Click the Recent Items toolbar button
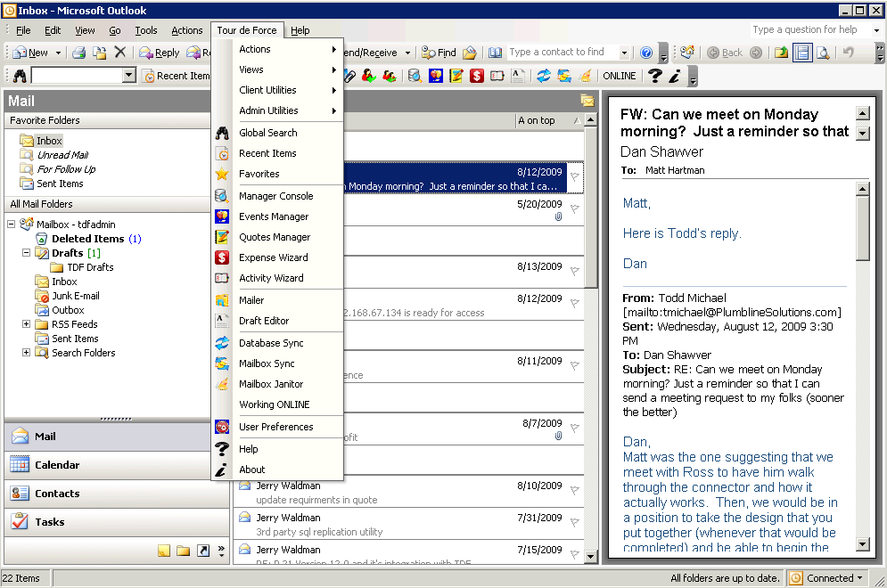The image size is (887, 588). pyautogui.click(x=177, y=76)
